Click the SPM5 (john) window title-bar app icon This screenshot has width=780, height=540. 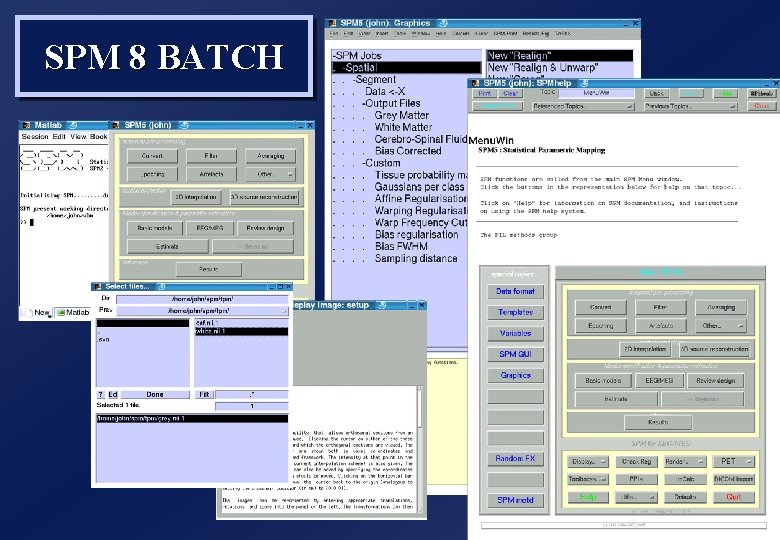coord(116,125)
